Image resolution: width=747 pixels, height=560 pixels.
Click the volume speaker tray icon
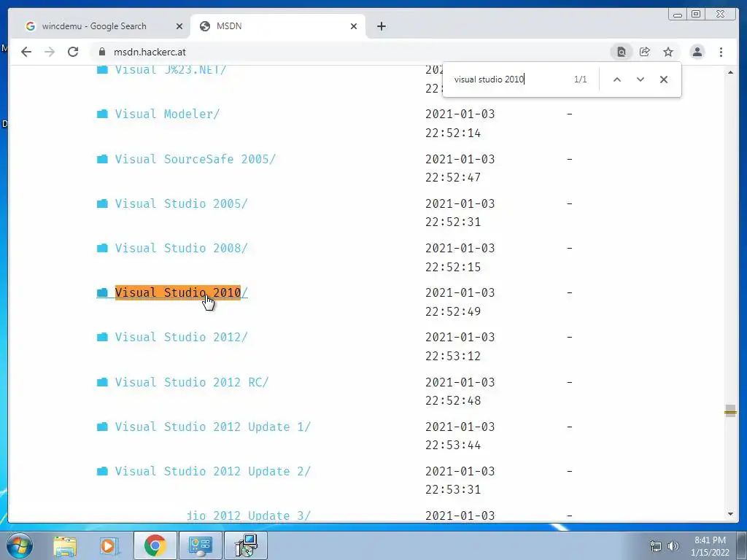pos(673,546)
